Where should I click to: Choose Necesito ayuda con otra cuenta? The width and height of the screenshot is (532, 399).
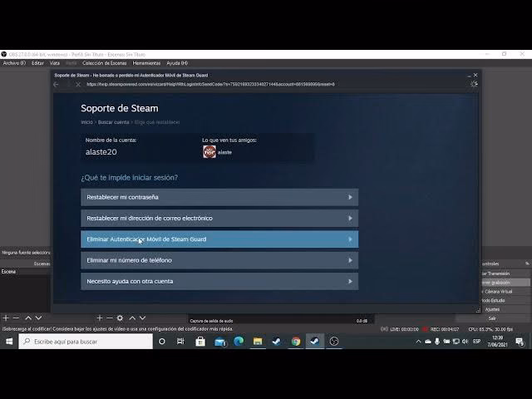point(219,281)
